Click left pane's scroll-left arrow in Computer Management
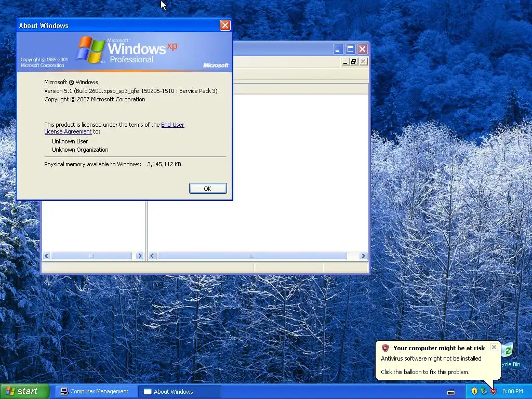532x399 pixels. pos(47,256)
